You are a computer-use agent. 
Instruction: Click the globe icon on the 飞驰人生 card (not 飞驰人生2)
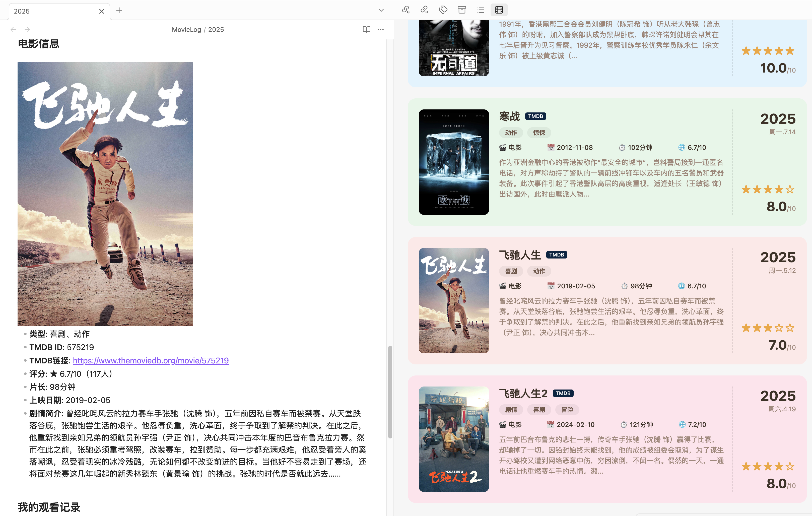pos(681,286)
